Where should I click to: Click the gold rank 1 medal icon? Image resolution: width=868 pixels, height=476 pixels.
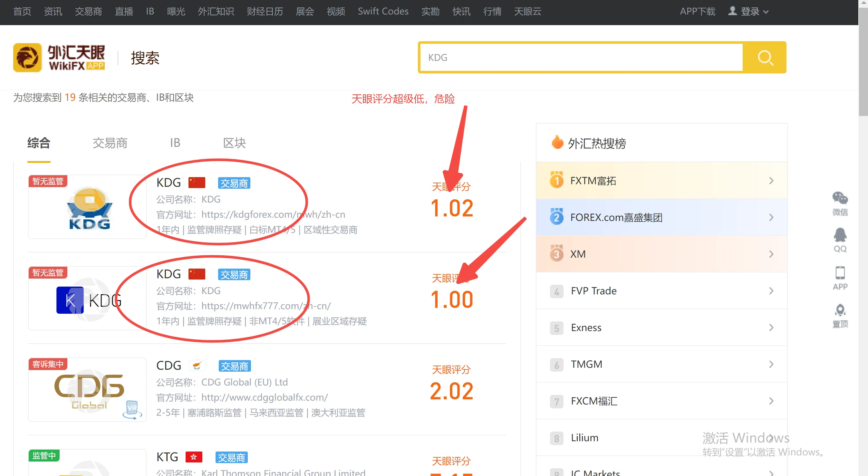coord(556,180)
